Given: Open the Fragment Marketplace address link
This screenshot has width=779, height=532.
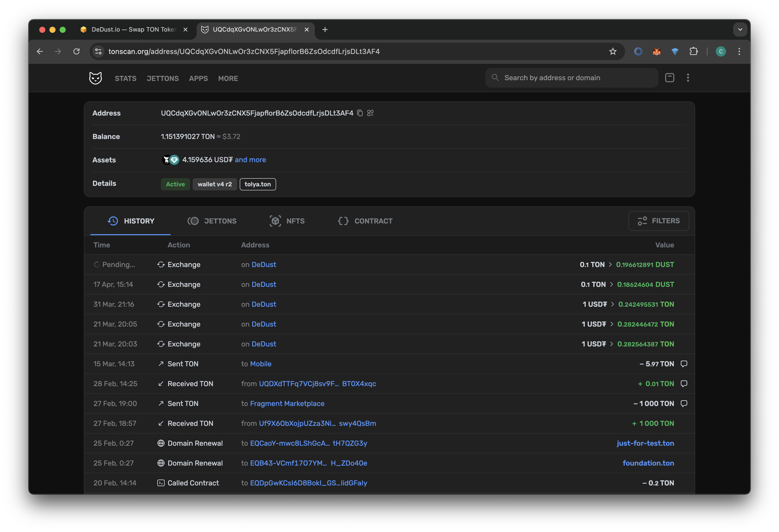Looking at the screenshot, I should coord(287,403).
